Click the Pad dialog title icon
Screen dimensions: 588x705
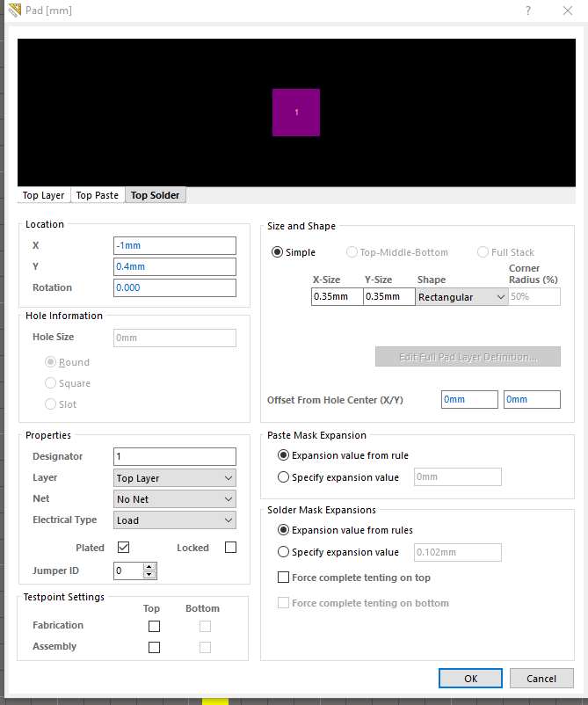point(14,10)
